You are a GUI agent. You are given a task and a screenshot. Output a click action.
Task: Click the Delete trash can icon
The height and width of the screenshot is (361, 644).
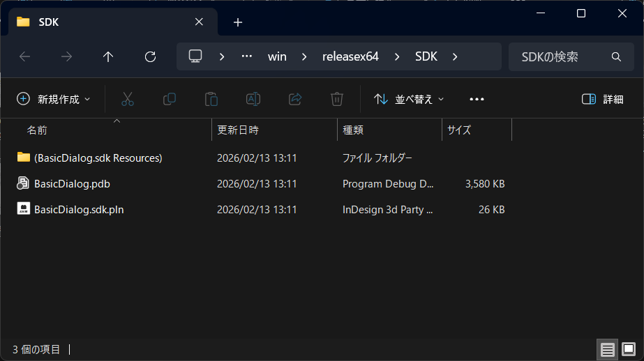pyautogui.click(x=337, y=99)
